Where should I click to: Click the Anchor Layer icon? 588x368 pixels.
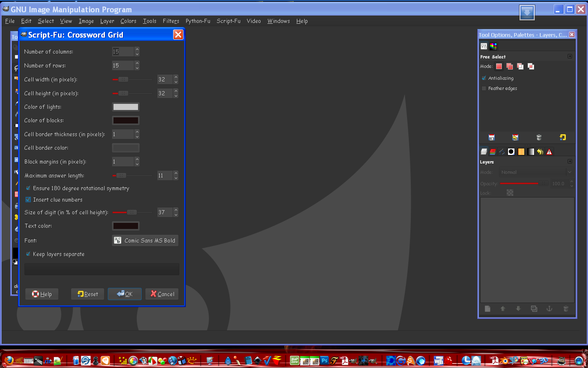[x=549, y=309]
